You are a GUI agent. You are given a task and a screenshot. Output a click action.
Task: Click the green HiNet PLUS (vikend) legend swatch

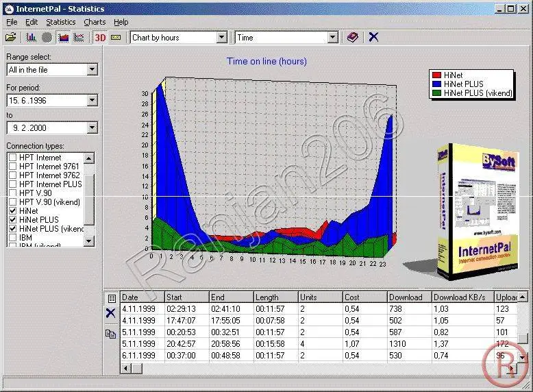pyautogui.click(x=436, y=93)
